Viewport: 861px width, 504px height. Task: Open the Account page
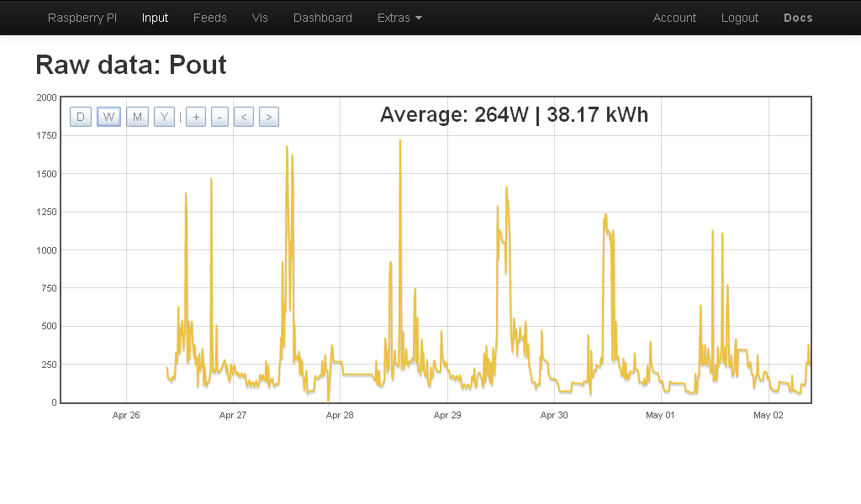tap(674, 18)
